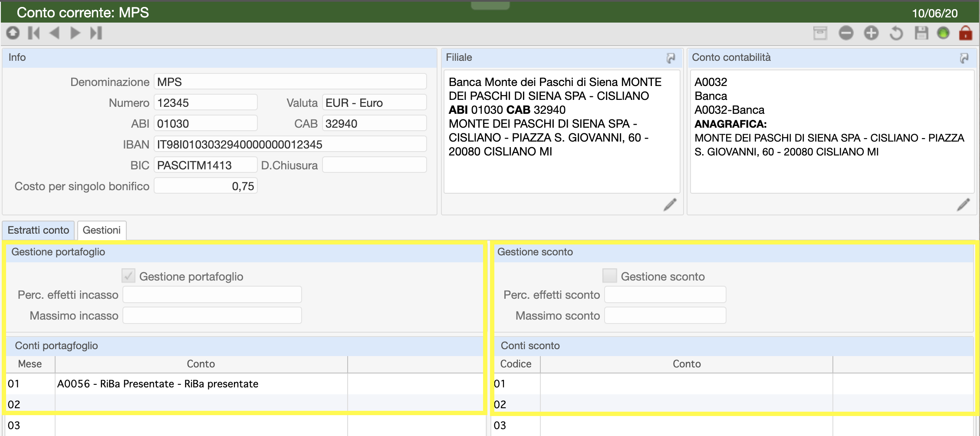Select the Gestioni tab

(102, 230)
